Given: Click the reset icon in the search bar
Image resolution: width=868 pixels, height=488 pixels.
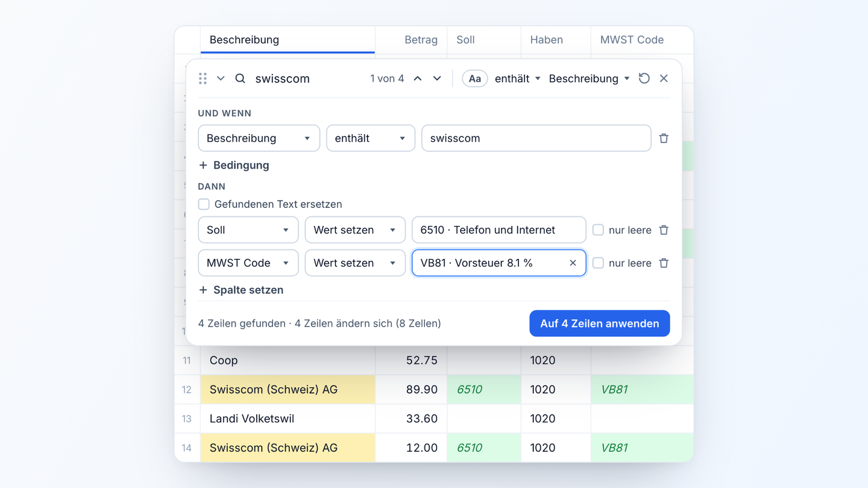Looking at the screenshot, I should 644,78.
